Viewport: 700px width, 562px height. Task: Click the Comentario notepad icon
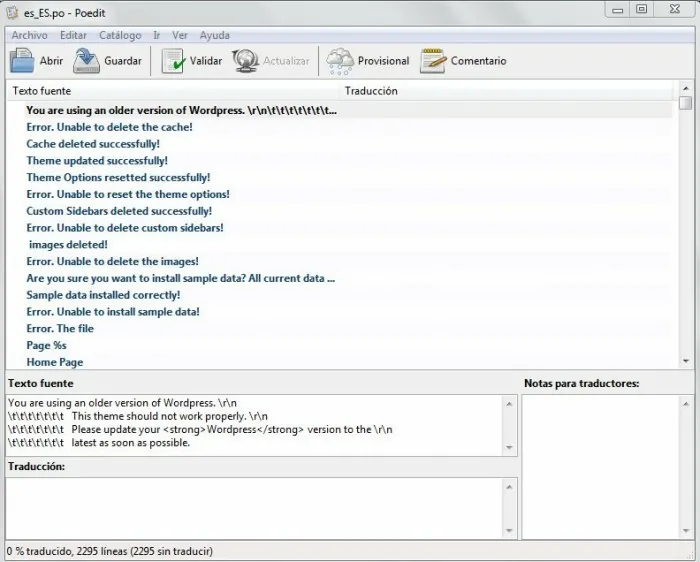[x=433, y=61]
